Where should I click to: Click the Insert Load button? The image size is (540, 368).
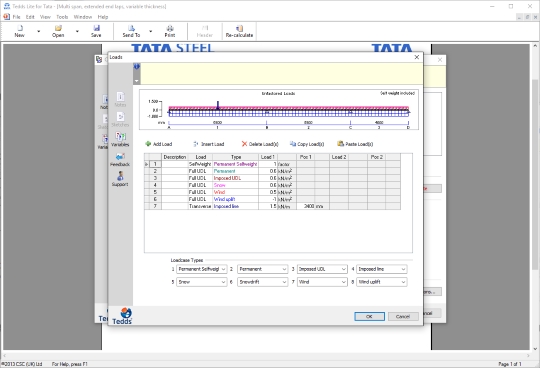pyautogui.click(x=209, y=144)
